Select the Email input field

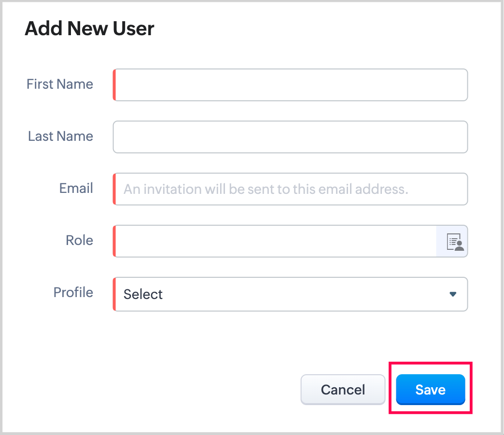click(x=290, y=189)
